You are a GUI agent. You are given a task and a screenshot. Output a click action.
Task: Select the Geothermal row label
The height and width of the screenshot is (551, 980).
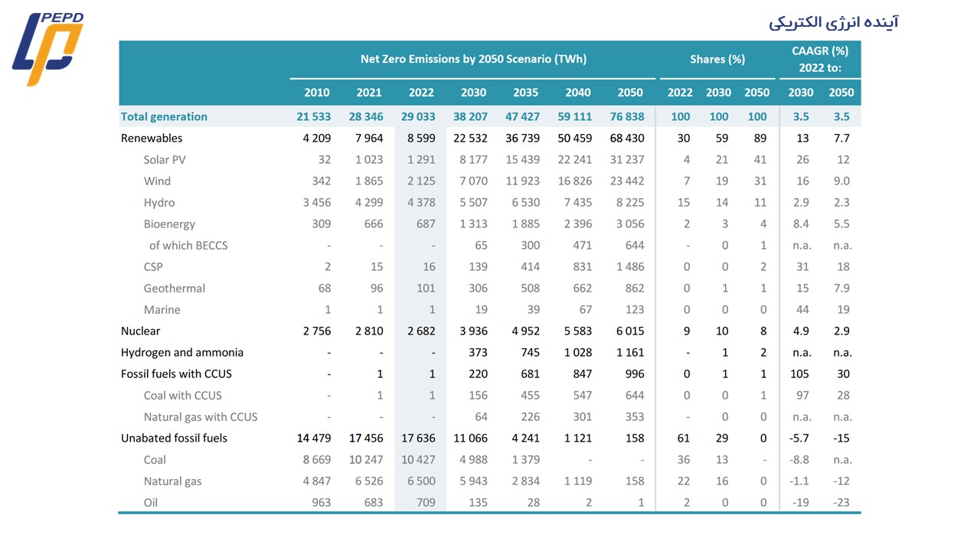point(175,288)
